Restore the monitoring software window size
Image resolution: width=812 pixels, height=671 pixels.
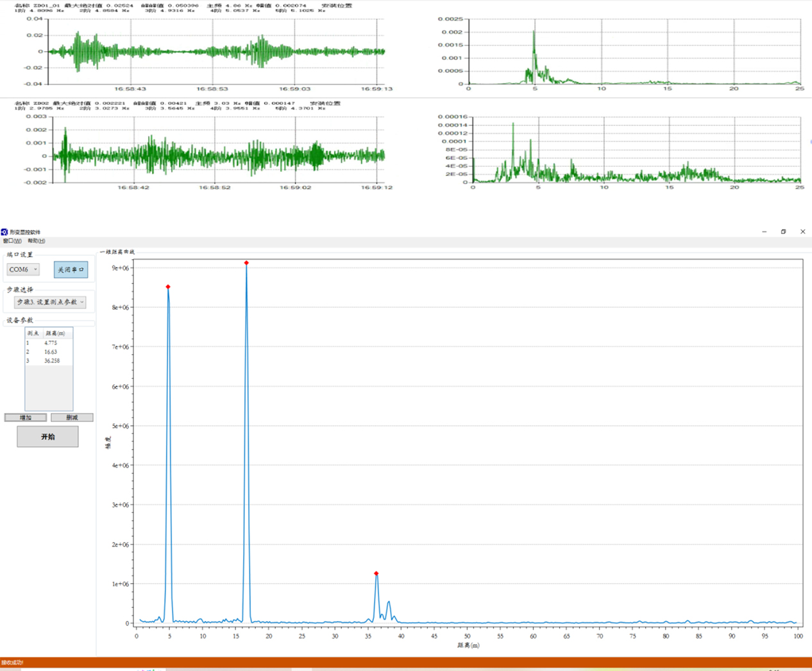click(x=783, y=232)
